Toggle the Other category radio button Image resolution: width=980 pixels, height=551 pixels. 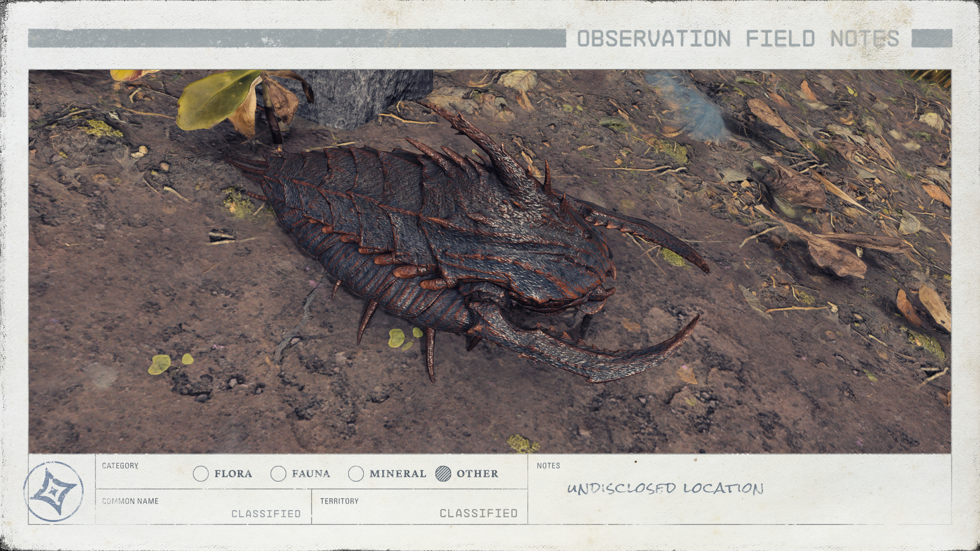click(x=443, y=473)
